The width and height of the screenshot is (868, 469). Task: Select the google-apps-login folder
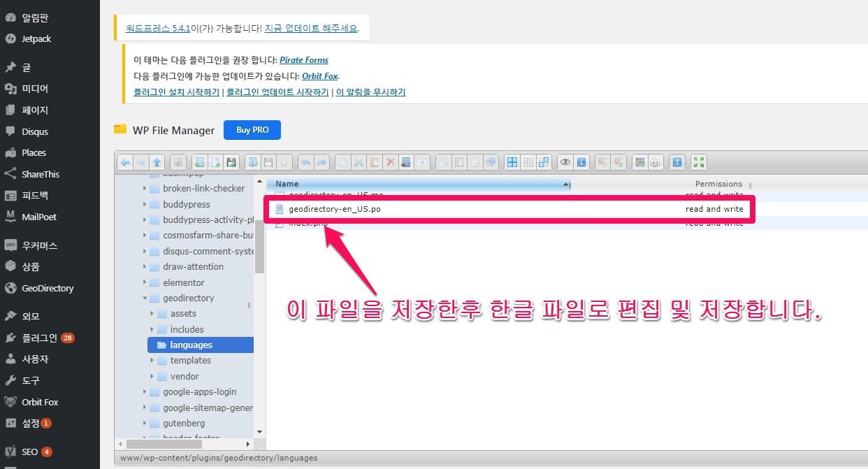(x=199, y=391)
